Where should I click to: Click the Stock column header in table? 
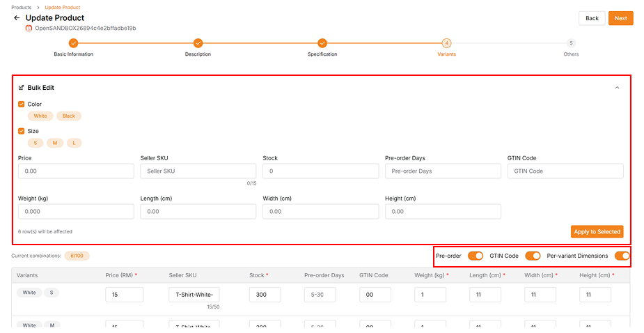tap(259, 275)
